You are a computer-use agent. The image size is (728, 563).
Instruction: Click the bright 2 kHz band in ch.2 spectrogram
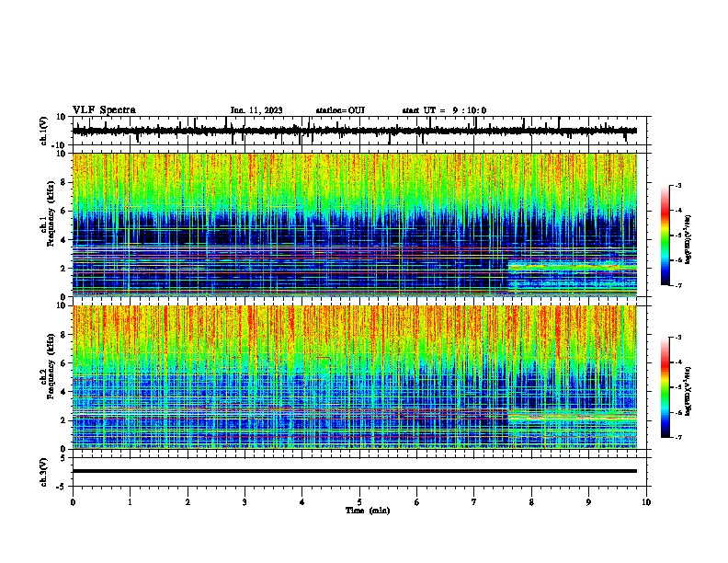click(573, 418)
